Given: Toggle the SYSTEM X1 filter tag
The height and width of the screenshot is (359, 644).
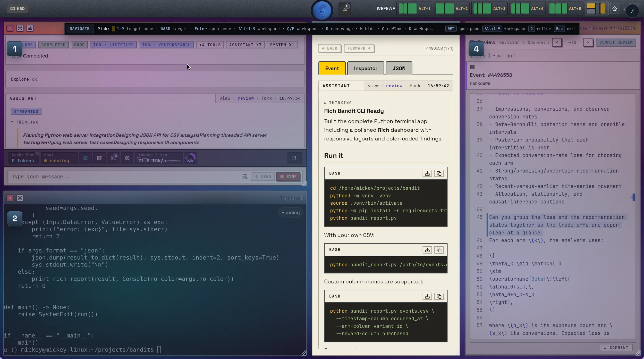Looking at the screenshot, I should click(282, 45).
